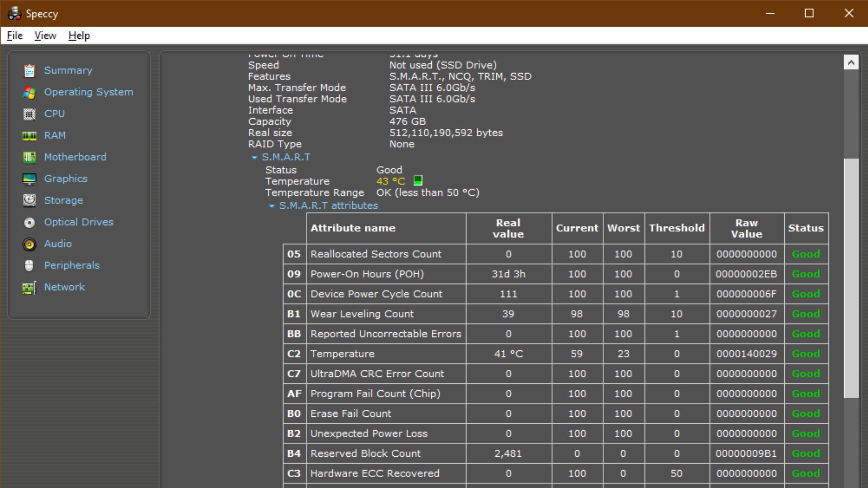Screen dimensions: 868x488
Task: Collapse the S.M.A.R.T section
Action: coord(255,157)
